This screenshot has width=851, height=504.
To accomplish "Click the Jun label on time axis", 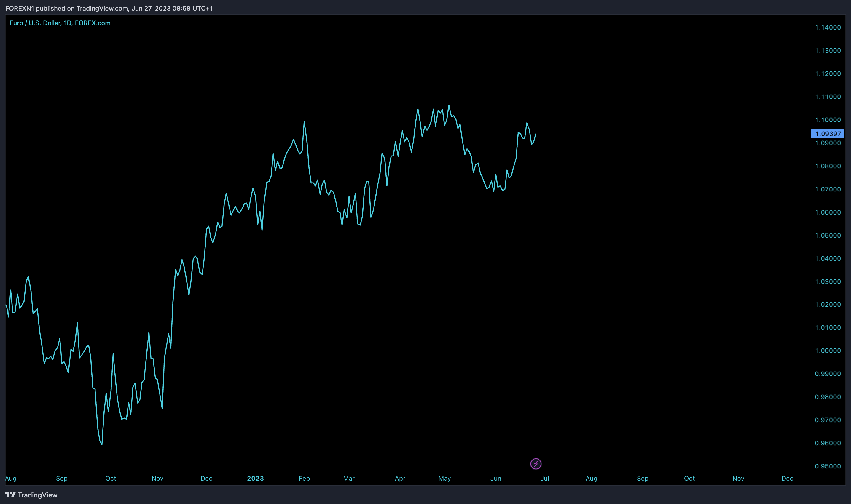I will tap(496, 478).
